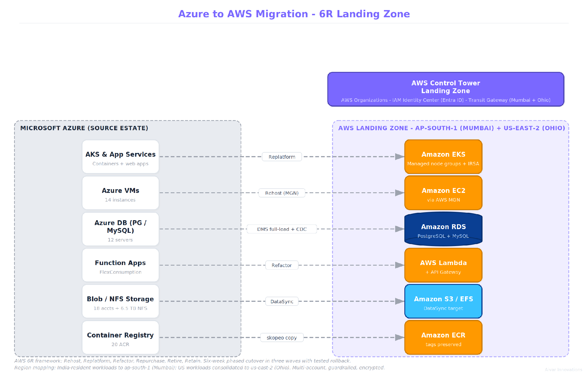Click the '20 ACR' subtitle text

coord(120,344)
